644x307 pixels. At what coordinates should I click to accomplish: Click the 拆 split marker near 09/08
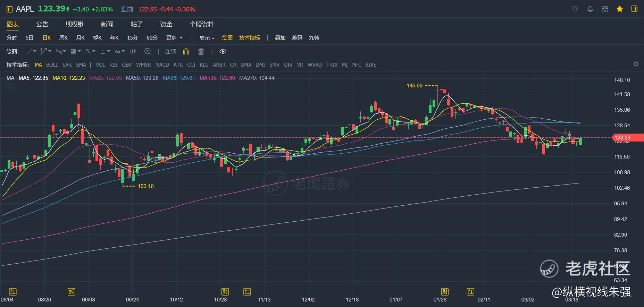(71, 291)
